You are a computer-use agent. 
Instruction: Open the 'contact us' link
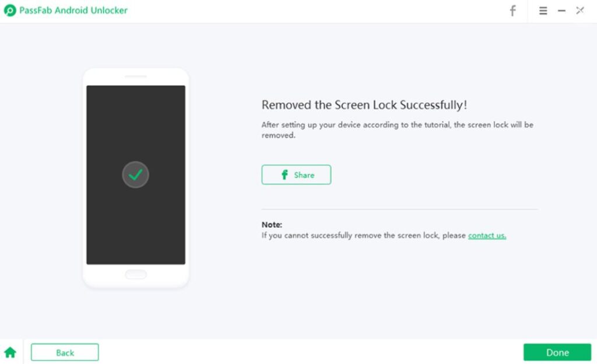(x=487, y=235)
